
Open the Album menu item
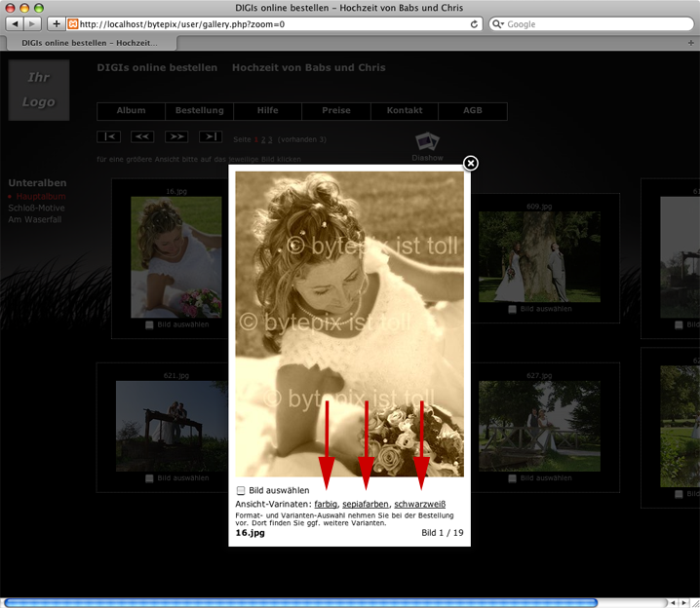(131, 111)
